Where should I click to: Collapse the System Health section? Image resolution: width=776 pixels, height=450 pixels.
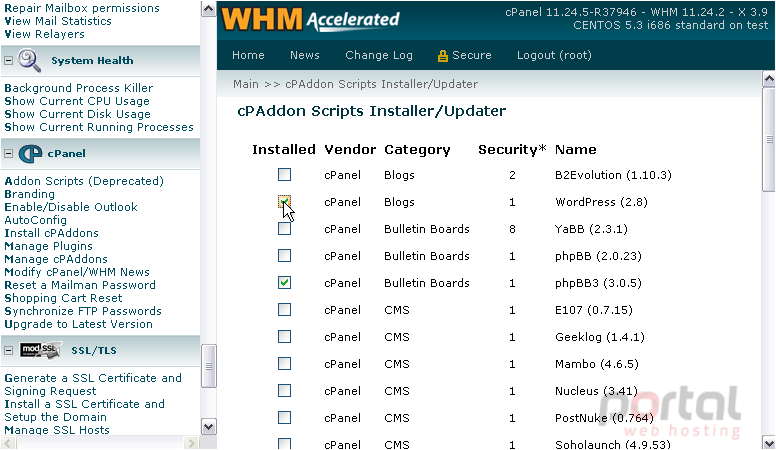click(x=8, y=60)
